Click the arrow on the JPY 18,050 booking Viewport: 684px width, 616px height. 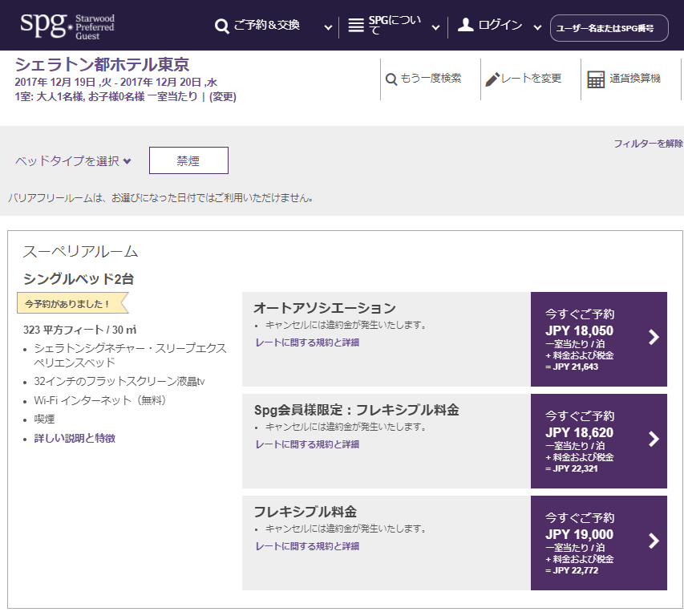(654, 337)
